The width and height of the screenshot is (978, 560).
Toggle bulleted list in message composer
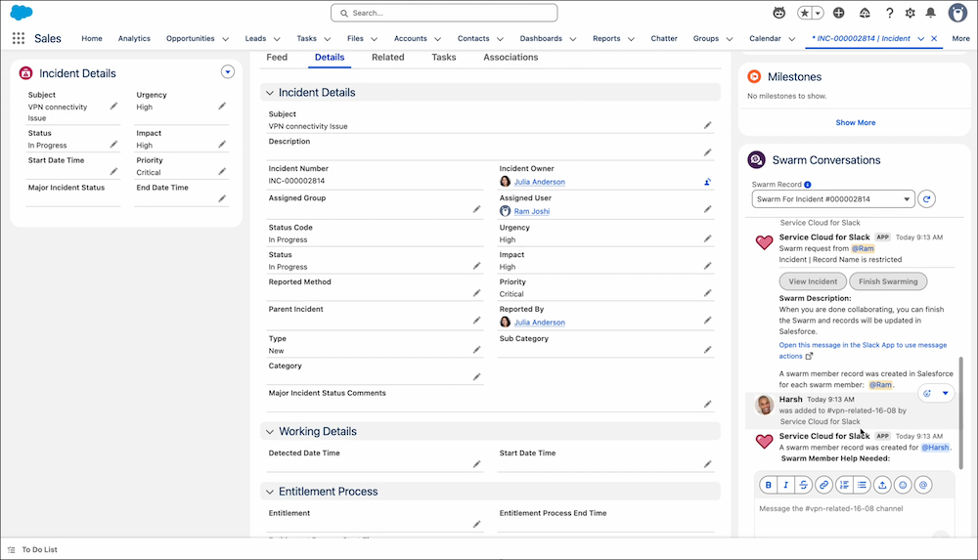(862, 485)
